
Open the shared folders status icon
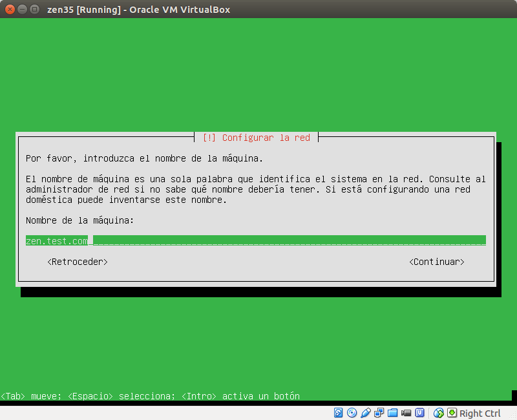click(x=392, y=413)
